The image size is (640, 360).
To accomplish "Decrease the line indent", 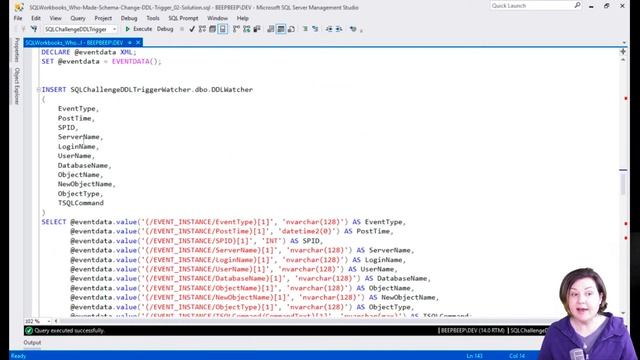I will (329, 29).
